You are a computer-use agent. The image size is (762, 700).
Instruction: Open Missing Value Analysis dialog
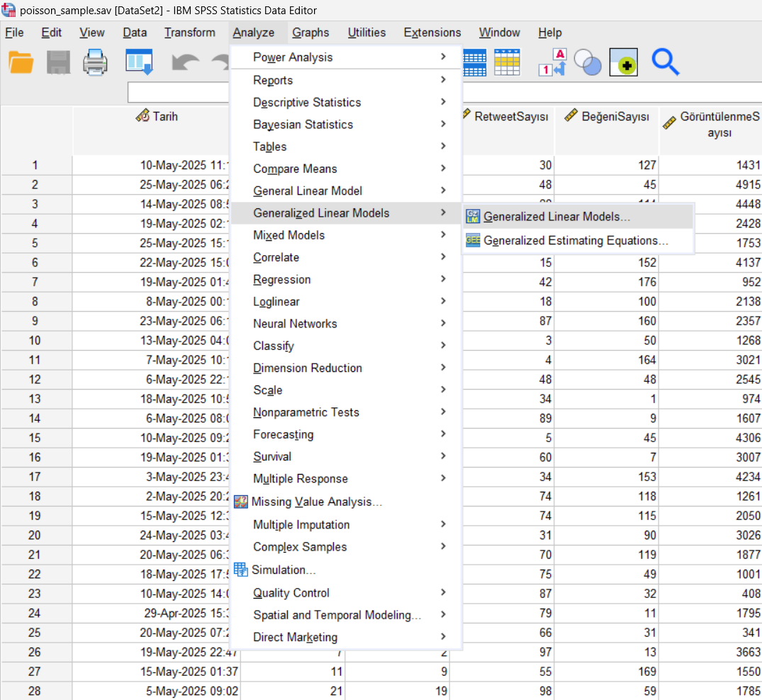[x=316, y=502]
